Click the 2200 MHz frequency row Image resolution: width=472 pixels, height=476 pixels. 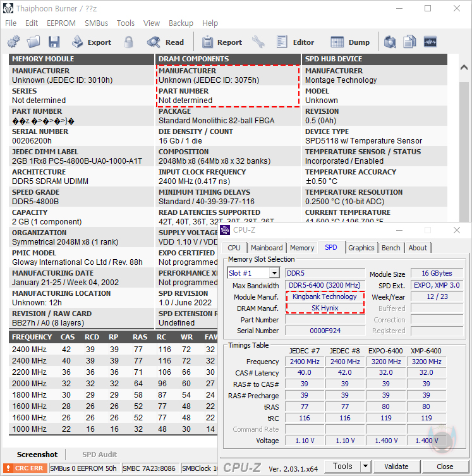point(113,372)
